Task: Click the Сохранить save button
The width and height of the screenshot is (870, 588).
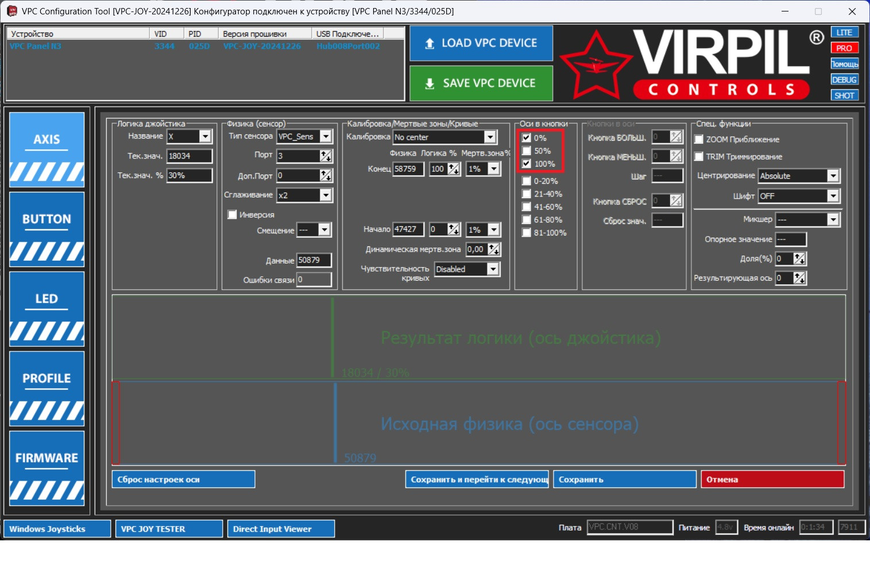Action: 625,479
